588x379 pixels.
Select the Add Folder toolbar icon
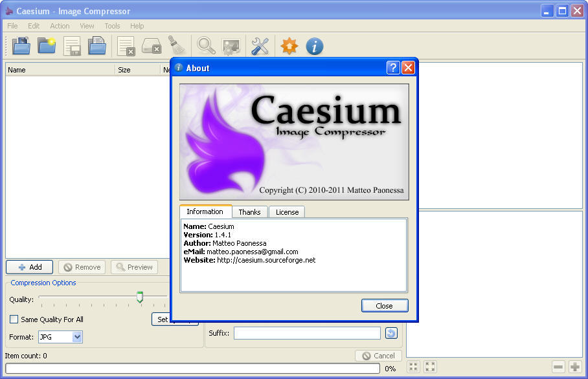(46, 46)
